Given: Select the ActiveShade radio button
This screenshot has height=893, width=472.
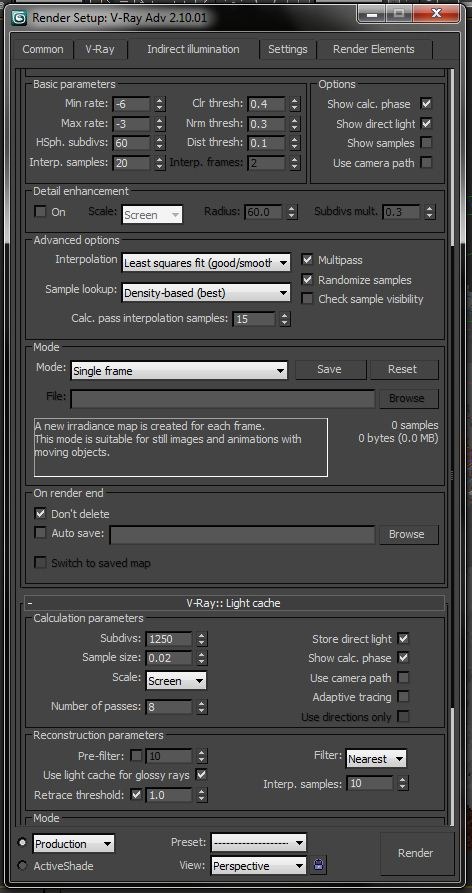Looking at the screenshot, I should (x=22, y=866).
